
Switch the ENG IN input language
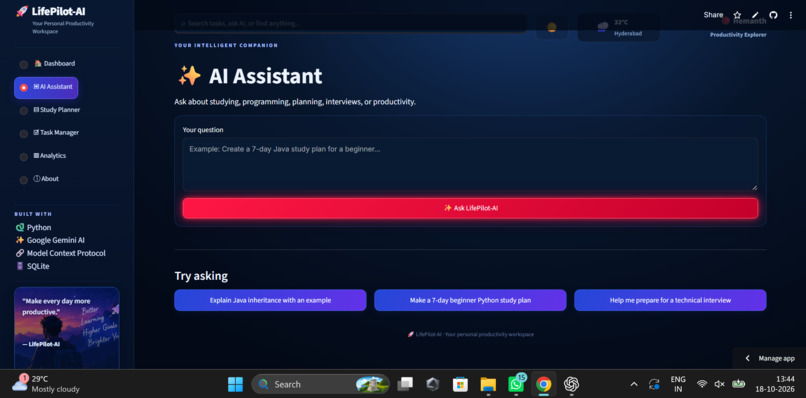tap(678, 384)
